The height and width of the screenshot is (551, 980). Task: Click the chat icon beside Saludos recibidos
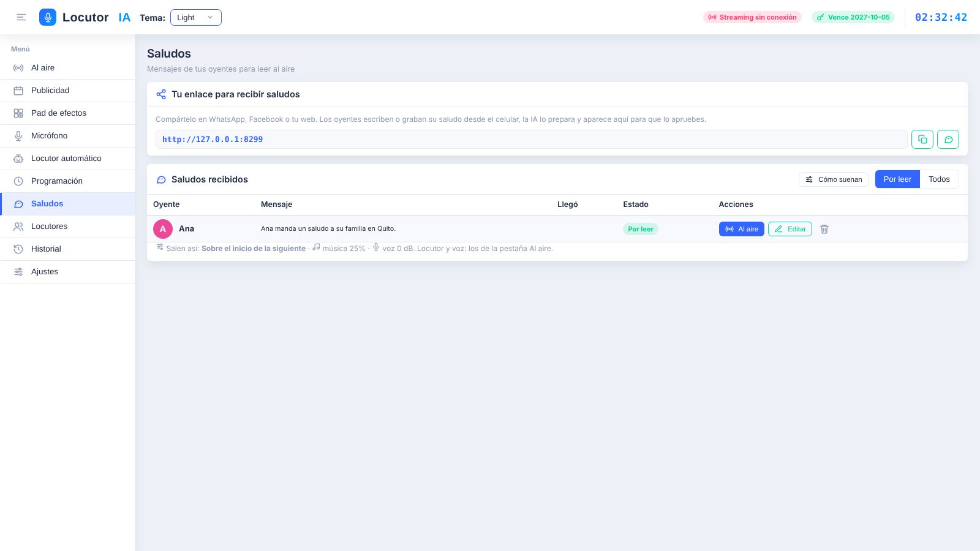[x=161, y=180]
